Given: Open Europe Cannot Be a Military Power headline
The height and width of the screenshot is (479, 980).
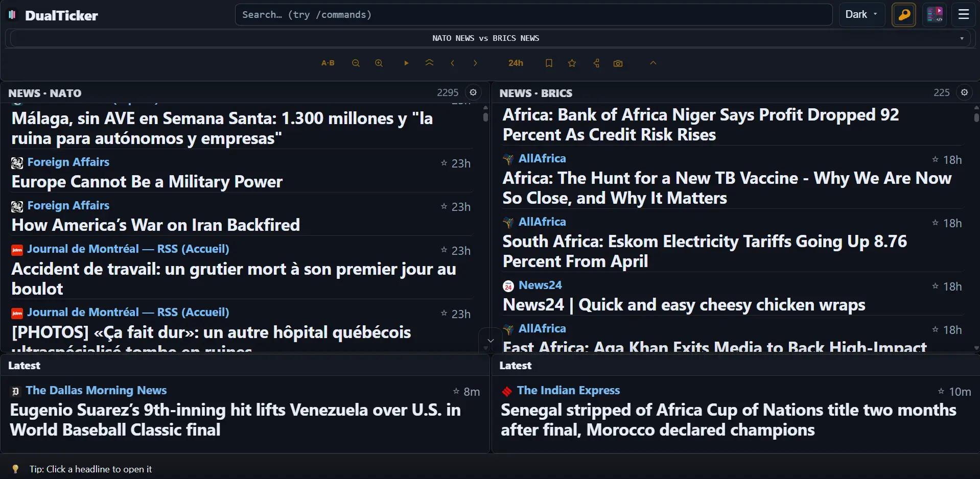Looking at the screenshot, I should [x=147, y=182].
